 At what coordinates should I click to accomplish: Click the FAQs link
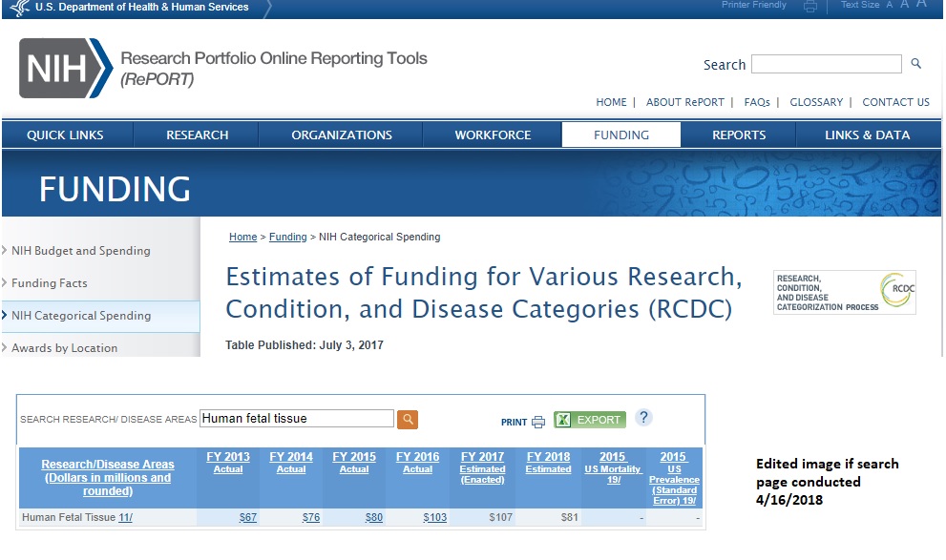tap(757, 102)
